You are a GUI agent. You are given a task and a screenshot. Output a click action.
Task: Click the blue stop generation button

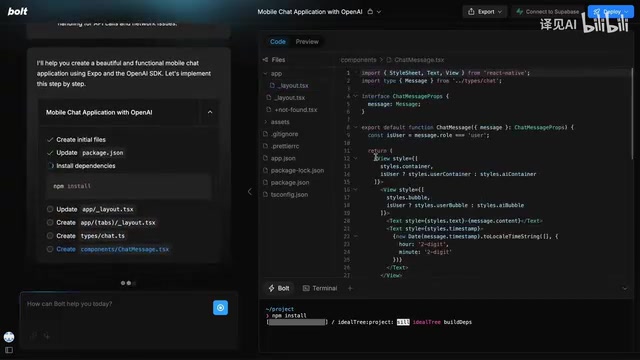tap(220, 308)
